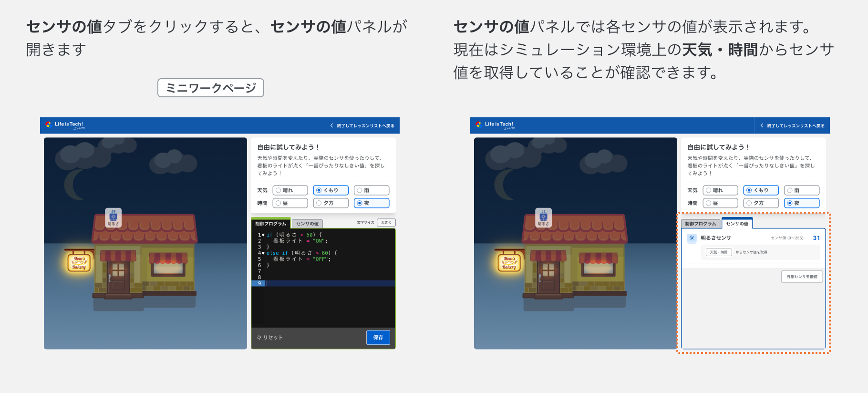The width and height of the screenshot is (868, 393).
Task: Click the Life is Tech! logo in right screenshot
Action: point(495,125)
